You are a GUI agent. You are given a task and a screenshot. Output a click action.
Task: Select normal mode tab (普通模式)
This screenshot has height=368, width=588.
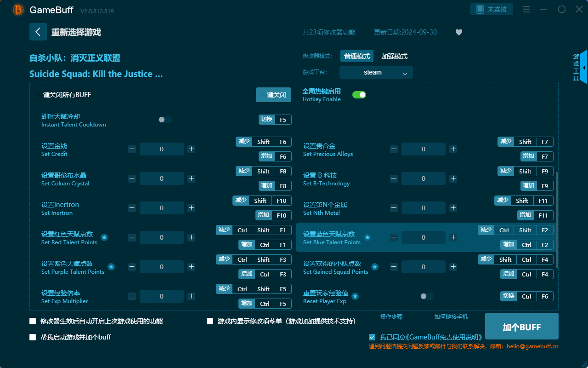click(357, 56)
